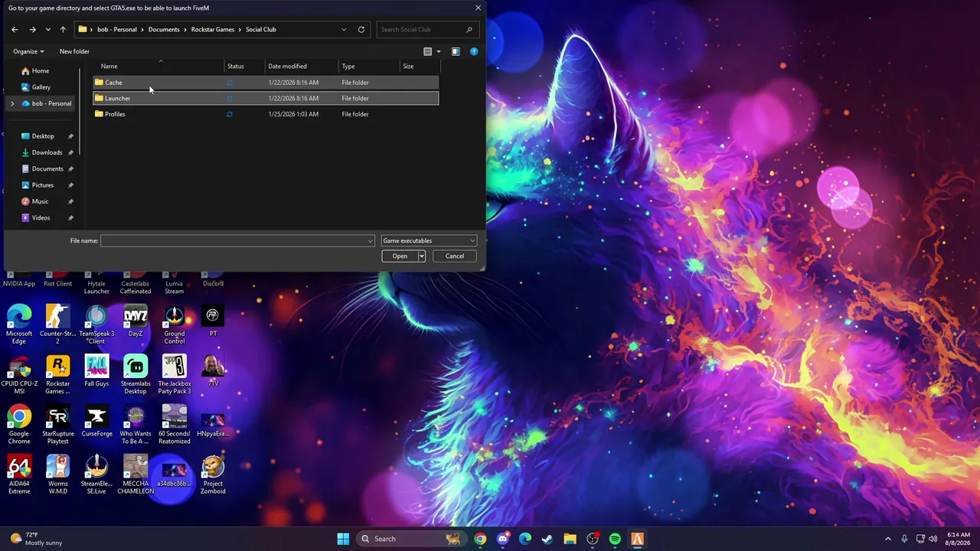980x551 pixels.
Task: Select the TeamSpeak 3 Client desktop icon
Action: point(96,324)
